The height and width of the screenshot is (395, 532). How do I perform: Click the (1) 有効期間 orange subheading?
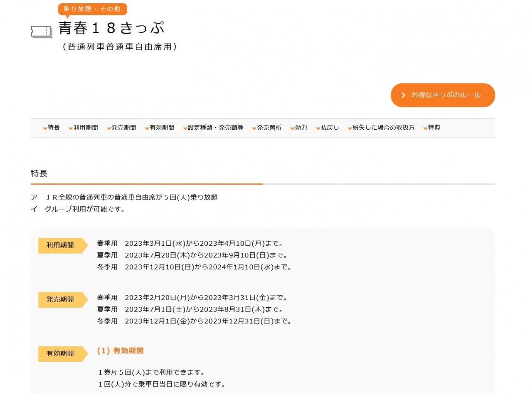(x=121, y=351)
